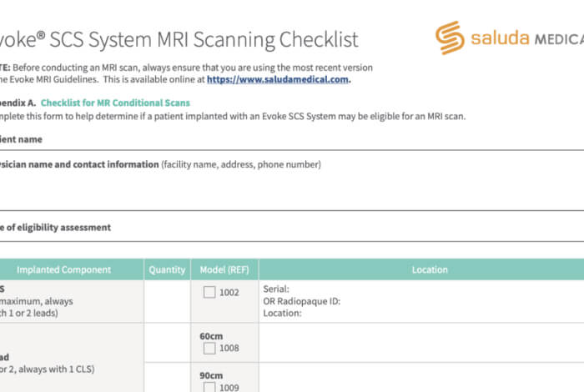Click the Saluda Medical wordmark text
This screenshot has width=584, height=392.
[524, 38]
